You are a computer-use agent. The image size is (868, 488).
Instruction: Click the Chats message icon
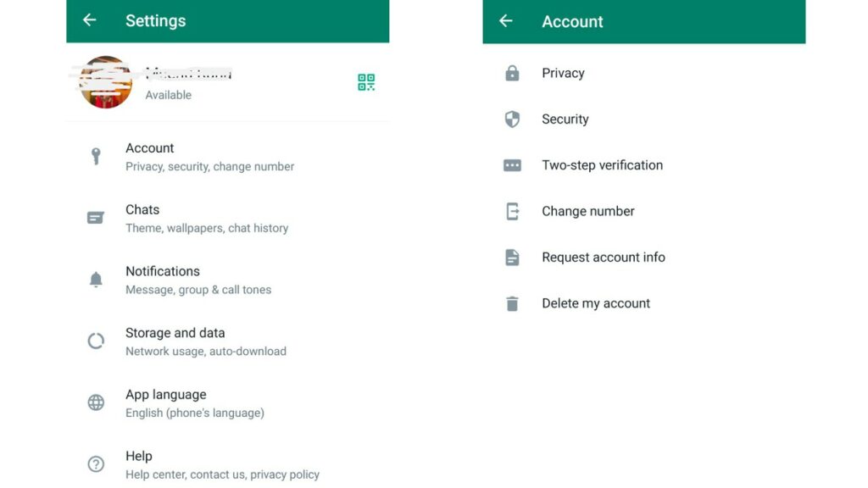[x=96, y=218]
